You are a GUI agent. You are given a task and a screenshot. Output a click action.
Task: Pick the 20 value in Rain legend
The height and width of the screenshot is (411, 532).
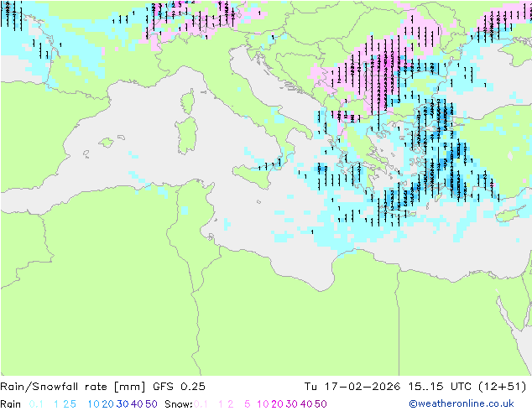point(108,404)
